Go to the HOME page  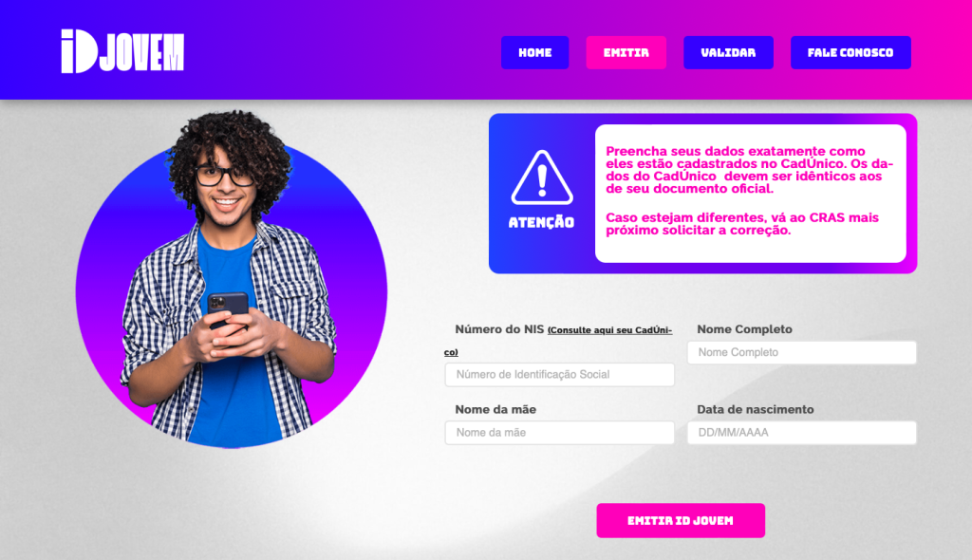pos(535,53)
